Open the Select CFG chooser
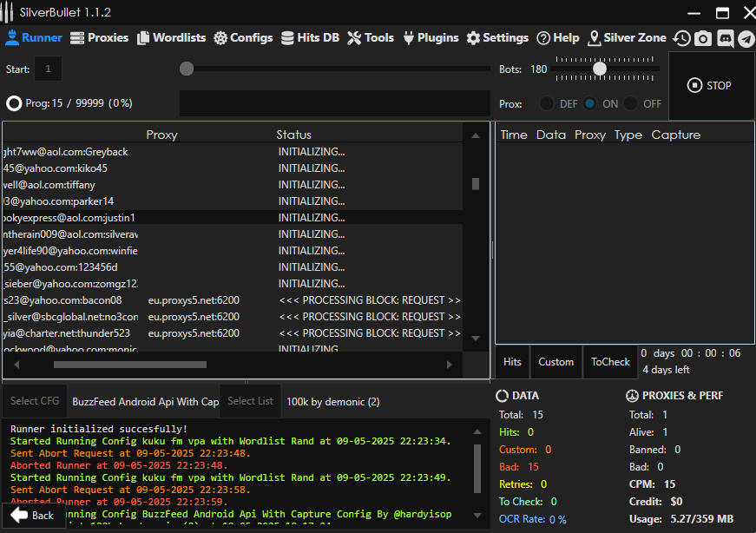The width and height of the screenshot is (756, 533). tap(35, 401)
